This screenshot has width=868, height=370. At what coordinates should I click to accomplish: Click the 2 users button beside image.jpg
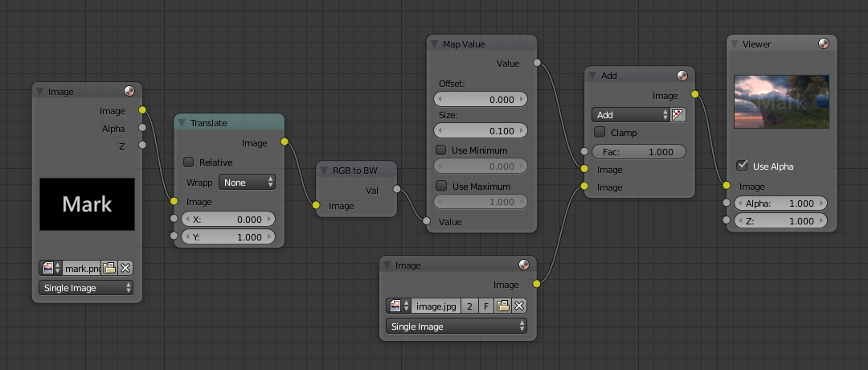pyautogui.click(x=469, y=306)
